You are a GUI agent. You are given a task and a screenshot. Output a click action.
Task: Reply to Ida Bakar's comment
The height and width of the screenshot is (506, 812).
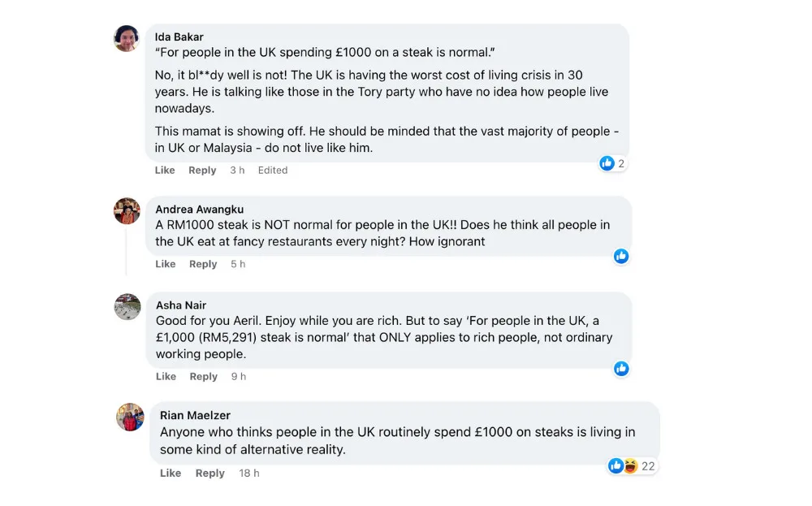(202, 170)
